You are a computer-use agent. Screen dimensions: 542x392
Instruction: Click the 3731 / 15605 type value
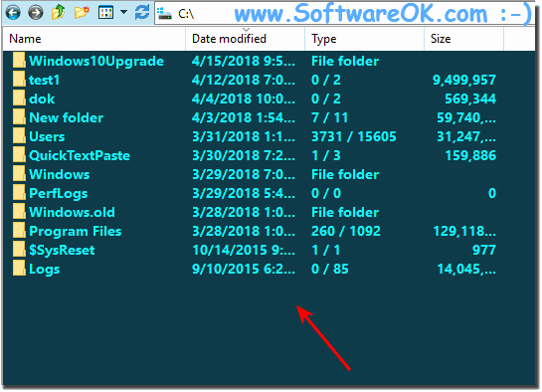pos(354,137)
